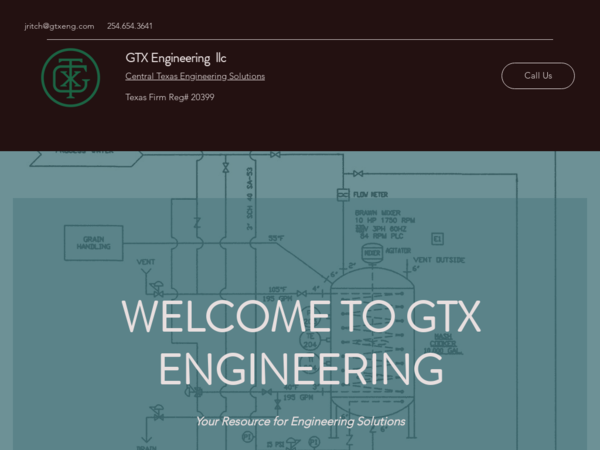The image size is (600, 450).
Task: Open the jritch@gtxeng.com email link
Action: pos(59,26)
